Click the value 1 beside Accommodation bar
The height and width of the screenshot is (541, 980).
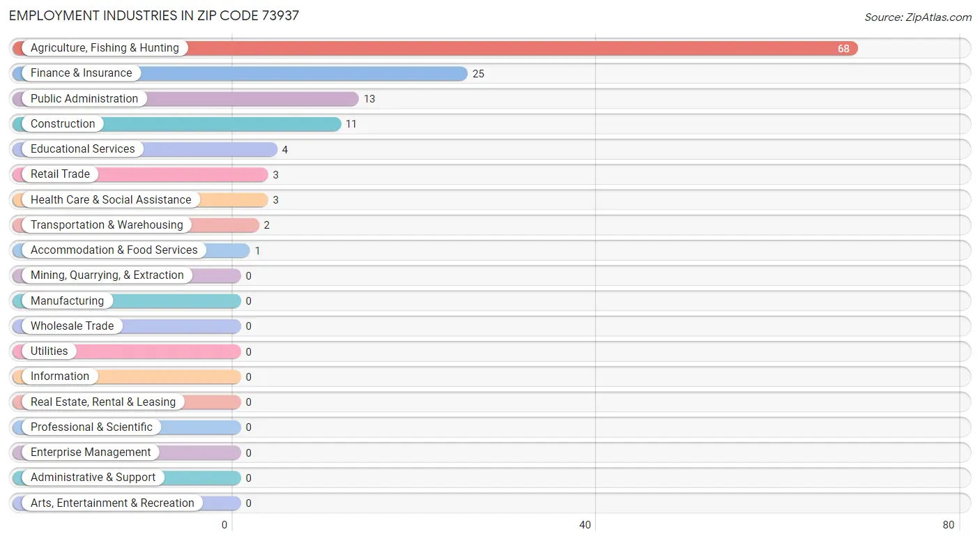pyautogui.click(x=257, y=250)
